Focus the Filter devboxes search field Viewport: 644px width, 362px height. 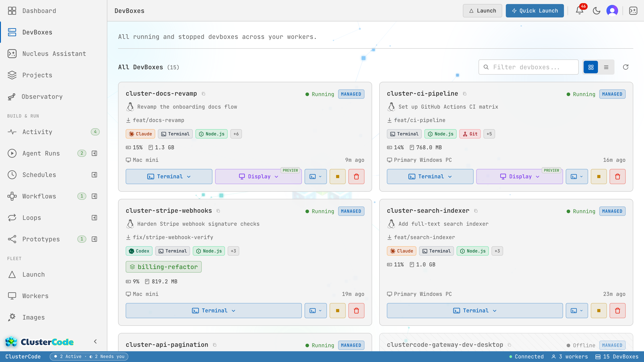click(528, 67)
